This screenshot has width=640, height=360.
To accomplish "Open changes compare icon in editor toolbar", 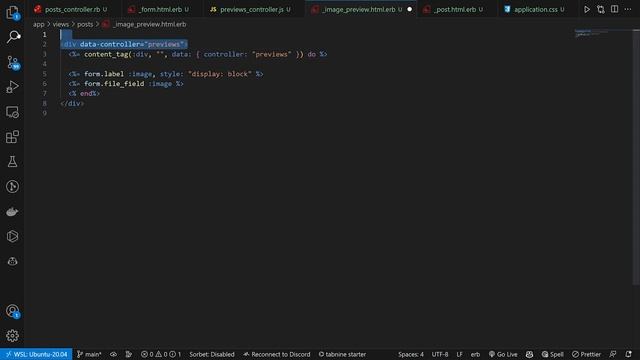I will pyautogui.click(x=600, y=9).
